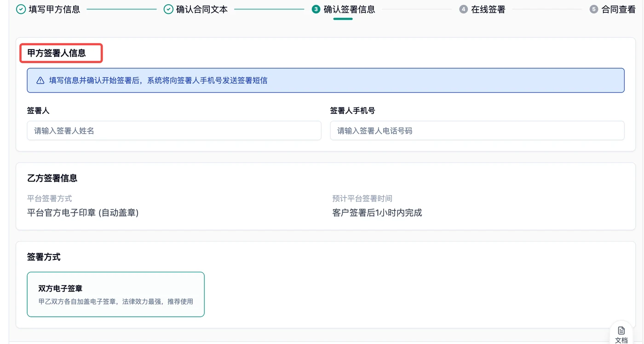Click the step 4 number badge
The height and width of the screenshot is (344, 644).
pyautogui.click(x=464, y=9)
